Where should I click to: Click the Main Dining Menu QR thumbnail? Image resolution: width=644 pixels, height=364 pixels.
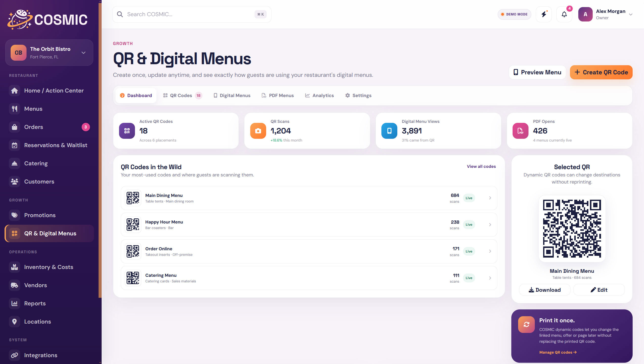133,198
